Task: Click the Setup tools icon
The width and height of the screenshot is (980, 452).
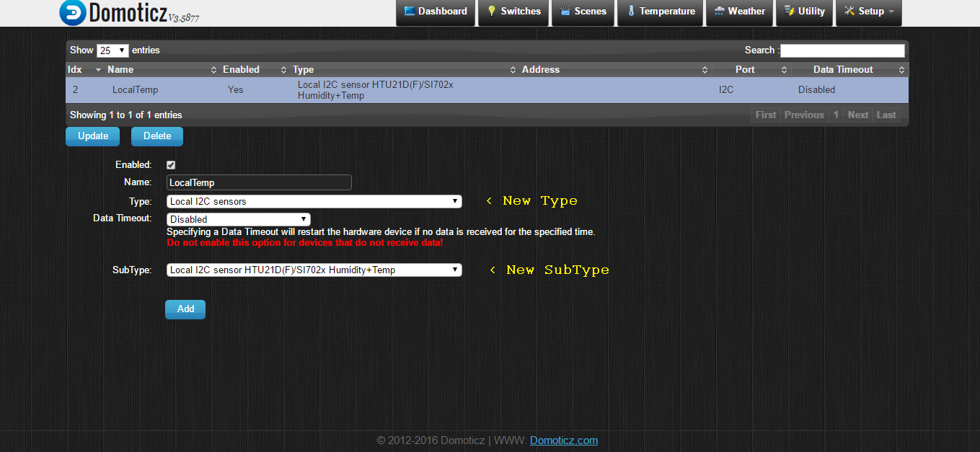Action: tap(849, 12)
